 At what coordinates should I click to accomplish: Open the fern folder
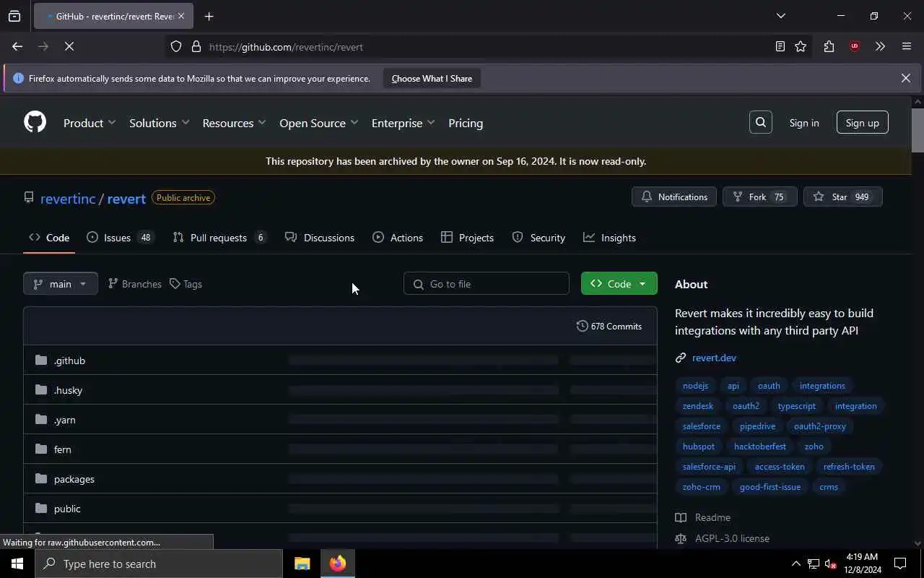[x=62, y=449]
